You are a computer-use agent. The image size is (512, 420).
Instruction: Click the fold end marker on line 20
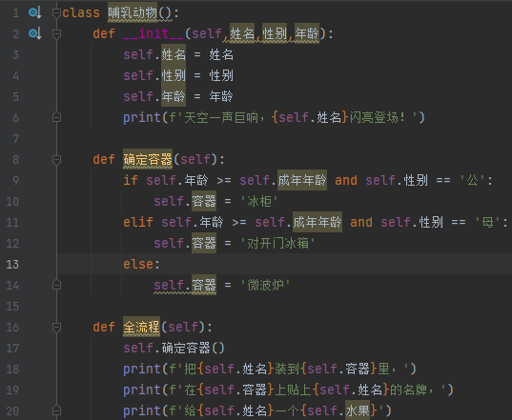click(56, 410)
